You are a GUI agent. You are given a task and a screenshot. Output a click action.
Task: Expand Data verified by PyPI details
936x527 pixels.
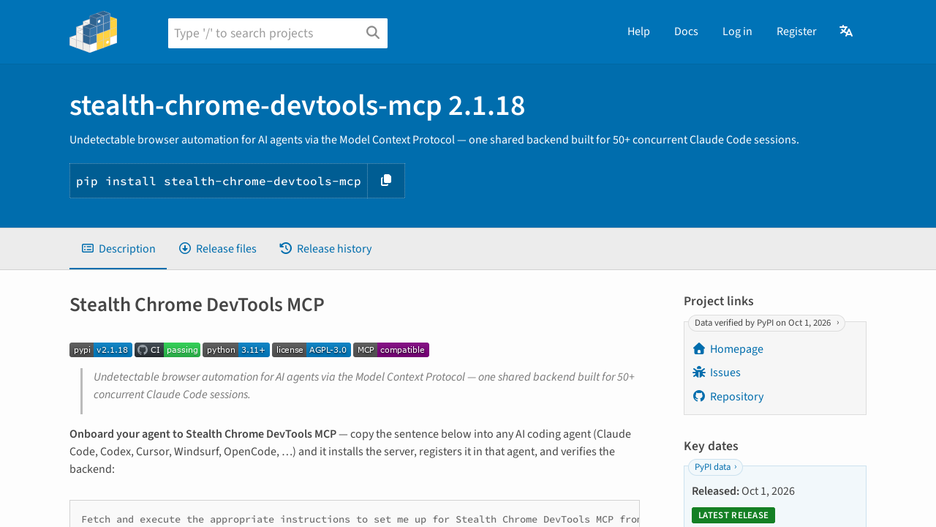tap(766, 323)
